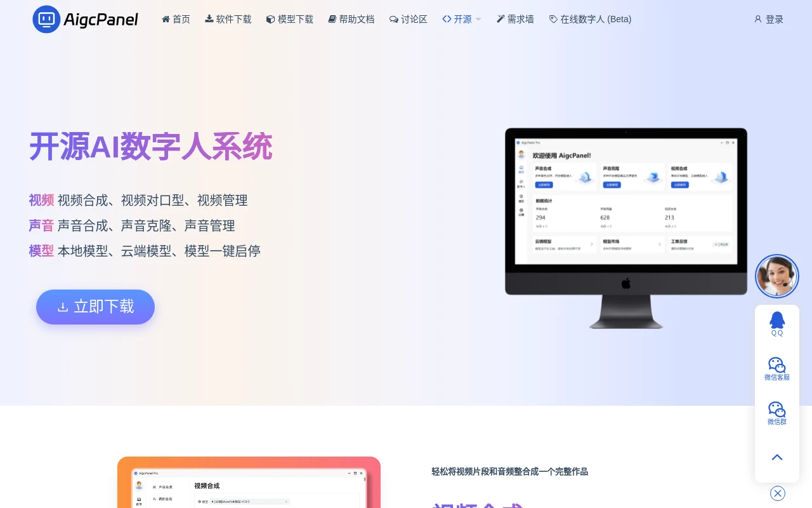Click the 立即下载 download button
Image resolution: width=812 pixels, height=508 pixels.
click(x=95, y=307)
